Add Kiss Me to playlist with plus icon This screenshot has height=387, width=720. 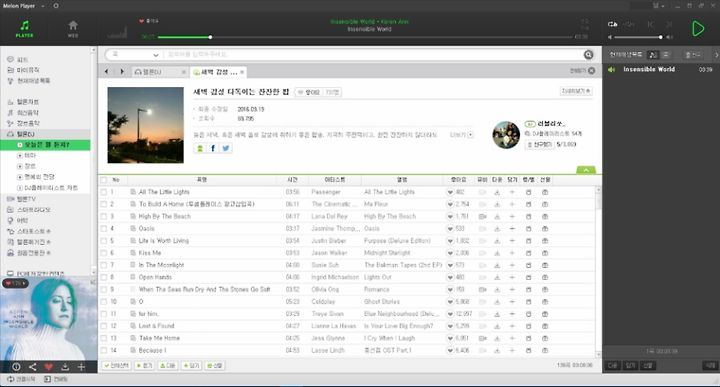click(512, 253)
